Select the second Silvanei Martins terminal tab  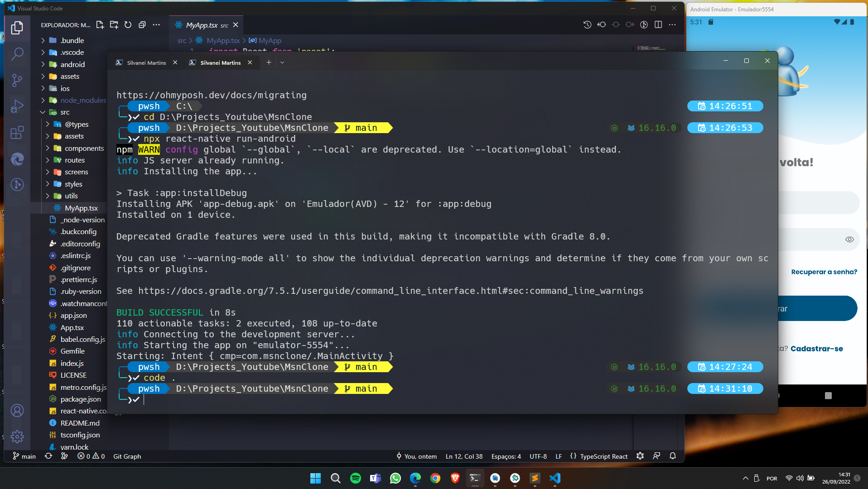(x=221, y=62)
